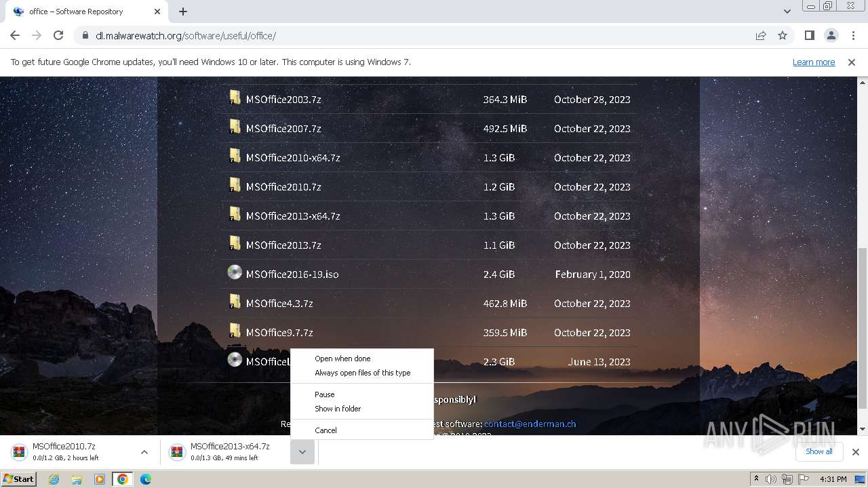This screenshot has height=488, width=868.
Task: Click the February 1, 2020 date
Action: click(x=593, y=274)
